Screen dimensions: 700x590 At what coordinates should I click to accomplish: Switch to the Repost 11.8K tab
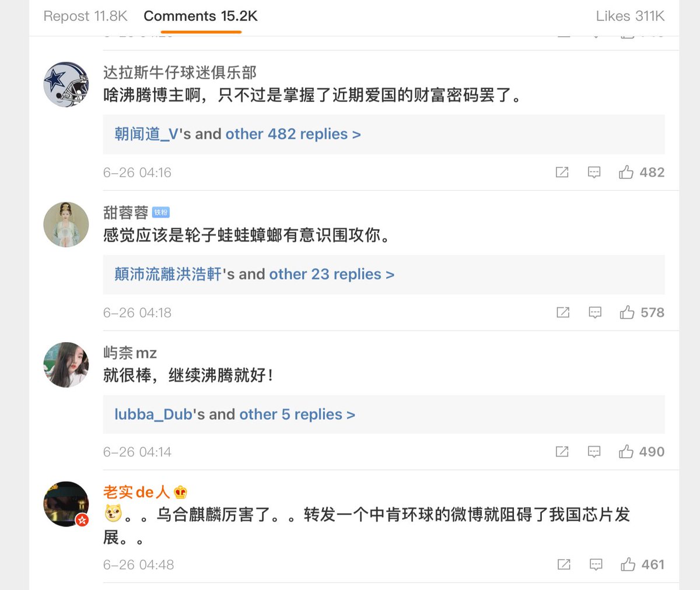pos(85,16)
